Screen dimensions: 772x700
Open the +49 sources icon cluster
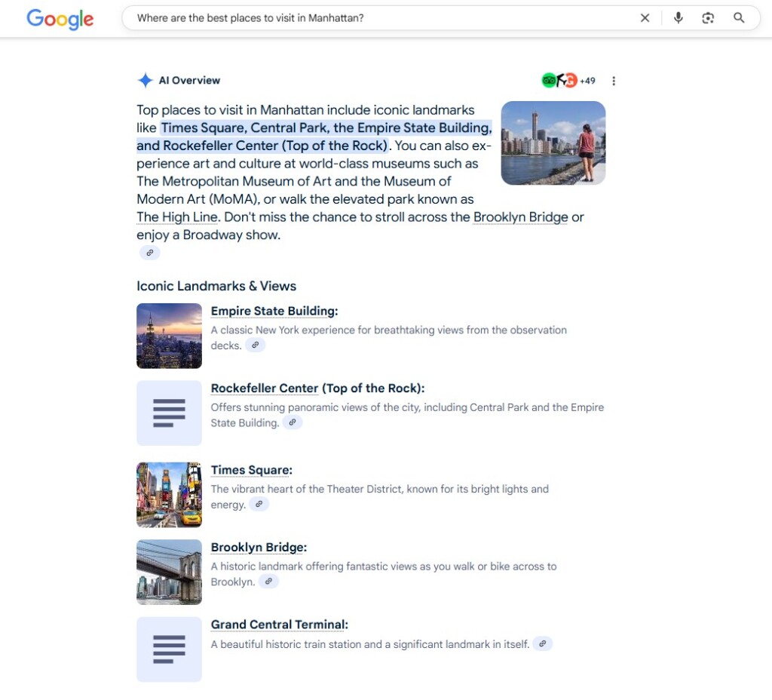point(568,80)
